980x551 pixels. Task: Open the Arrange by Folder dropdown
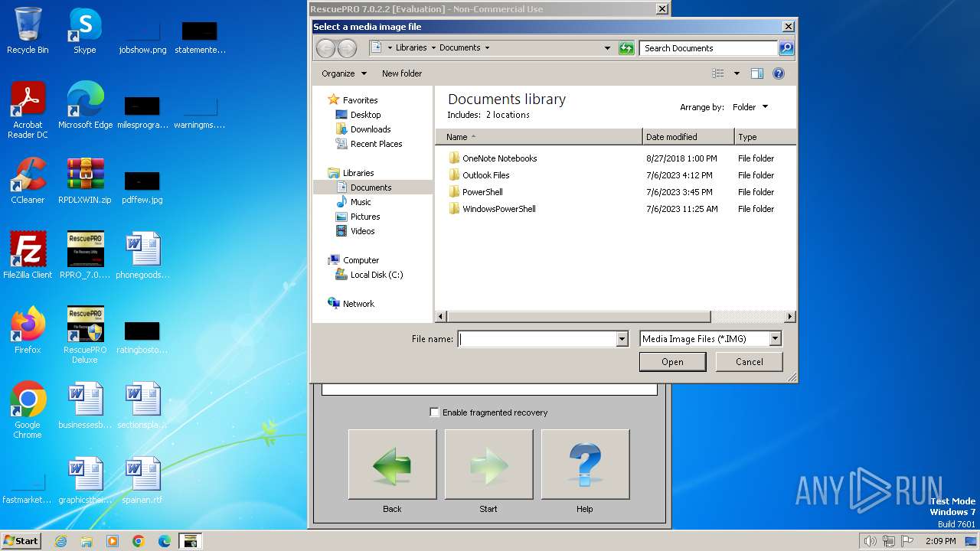pos(750,107)
